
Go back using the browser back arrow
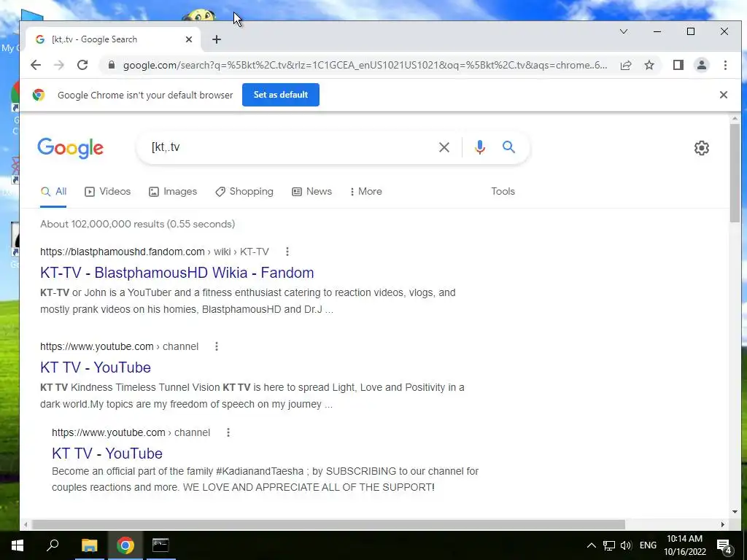click(36, 65)
